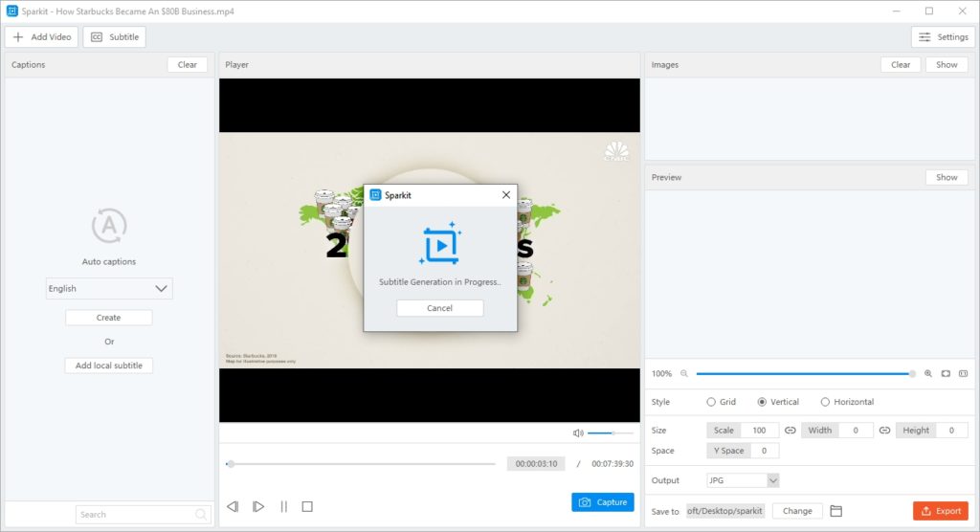980x532 pixels.
Task: Click the preview zoom slider
Action: coord(805,374)
